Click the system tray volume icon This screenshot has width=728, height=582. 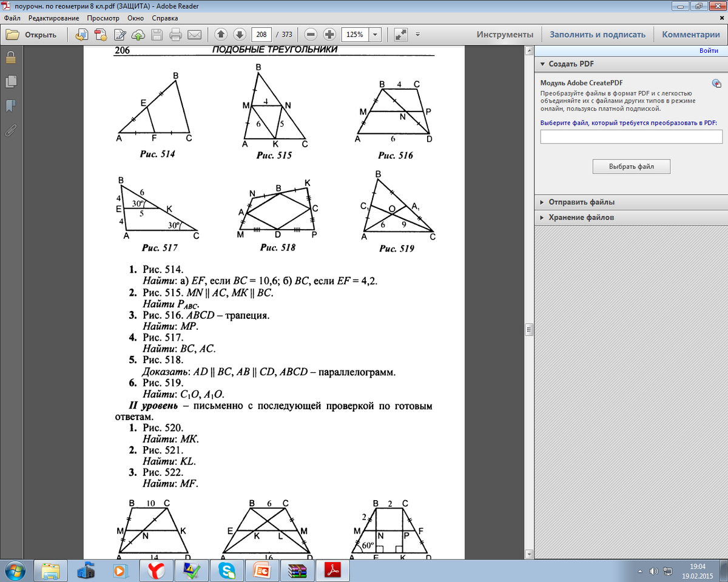(653, 571)
